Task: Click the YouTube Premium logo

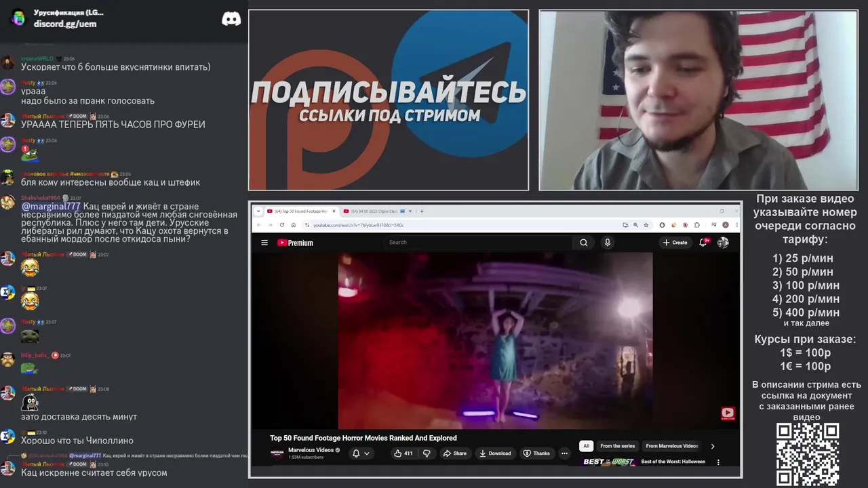Action: click(x=295, y=243)
